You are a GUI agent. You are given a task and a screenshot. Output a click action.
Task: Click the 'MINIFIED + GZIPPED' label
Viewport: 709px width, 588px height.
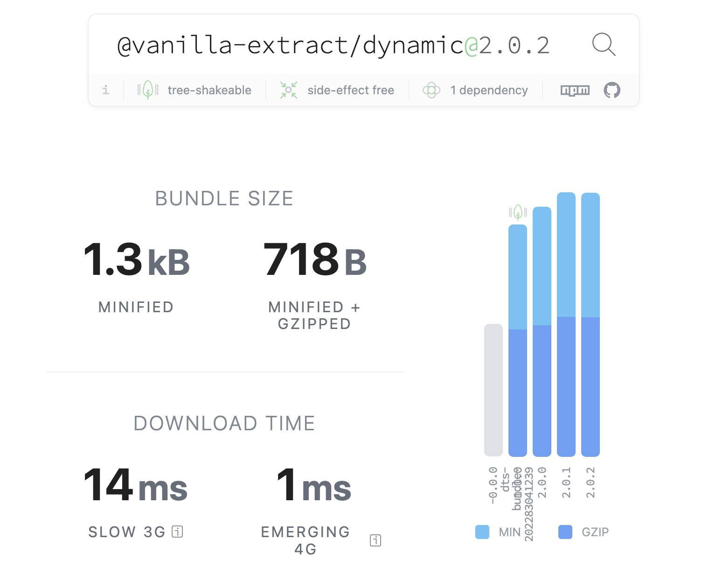tap(314, 315)
